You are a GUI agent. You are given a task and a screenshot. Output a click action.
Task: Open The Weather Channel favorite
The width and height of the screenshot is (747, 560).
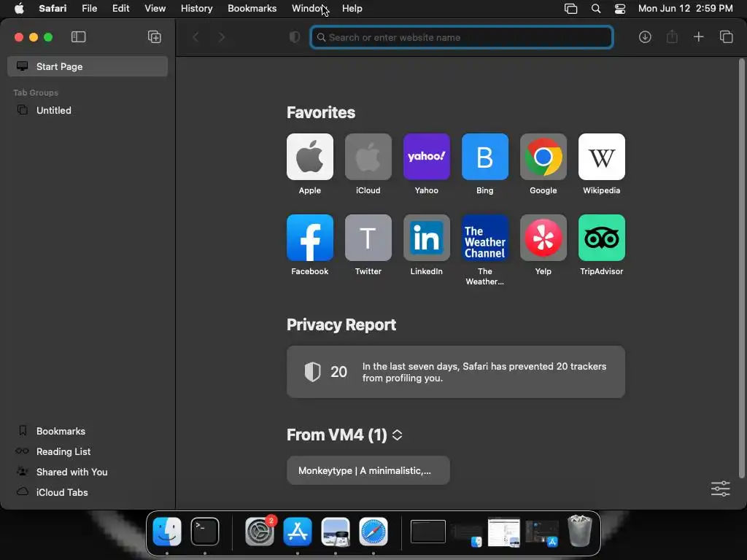485,238
